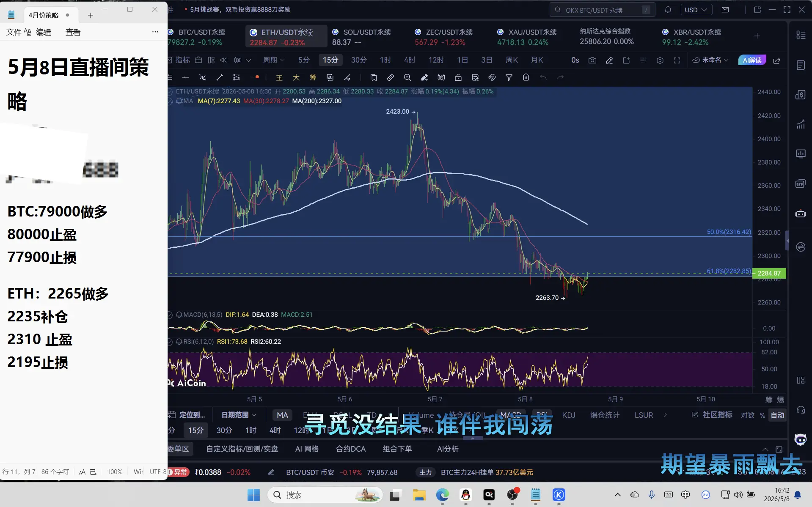Click the pencil edit icon beside camera
The image size is (812, 507).
609,60
